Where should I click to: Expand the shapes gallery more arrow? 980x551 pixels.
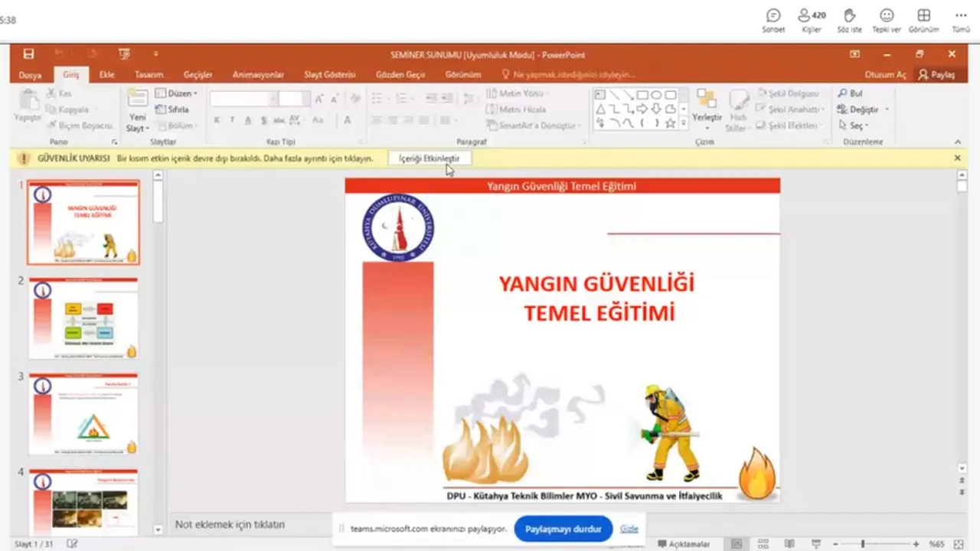tap(683, 123)
